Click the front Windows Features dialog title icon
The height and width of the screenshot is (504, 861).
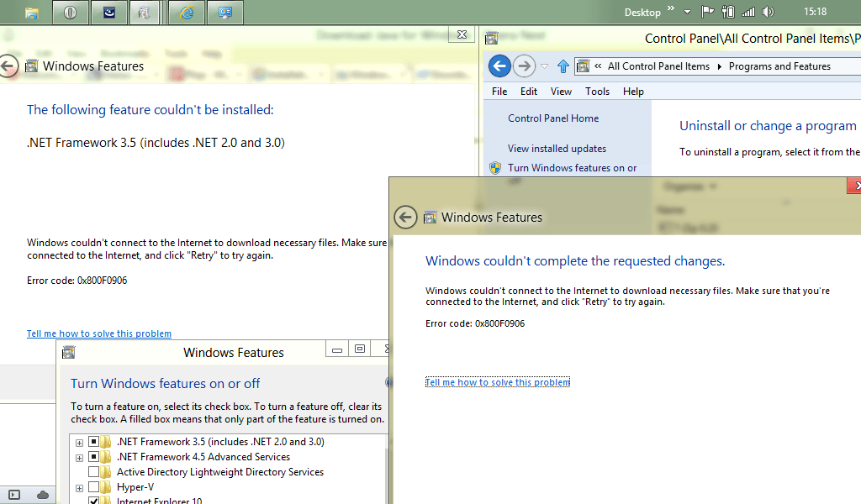pos(430,218)
